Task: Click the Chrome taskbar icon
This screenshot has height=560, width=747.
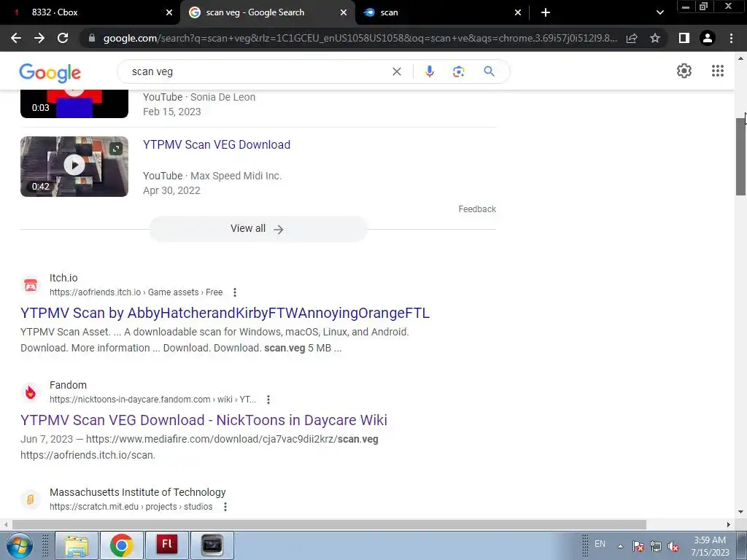Action: pyautogui.click(x=122, y=545)
